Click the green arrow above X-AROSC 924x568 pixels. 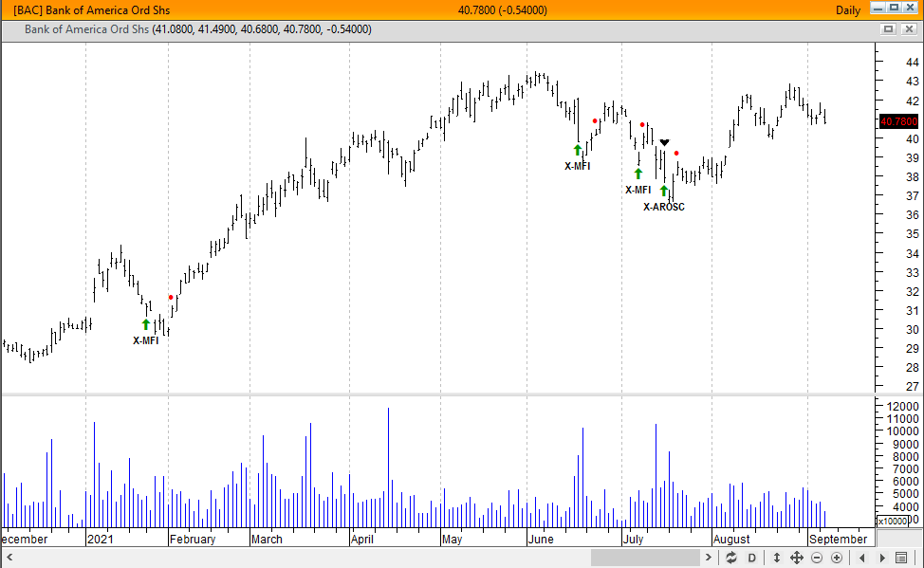[664, 191]
